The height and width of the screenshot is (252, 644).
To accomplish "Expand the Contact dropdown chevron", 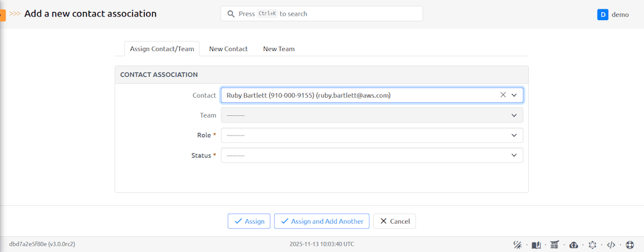I will click(x=514, y=95).
